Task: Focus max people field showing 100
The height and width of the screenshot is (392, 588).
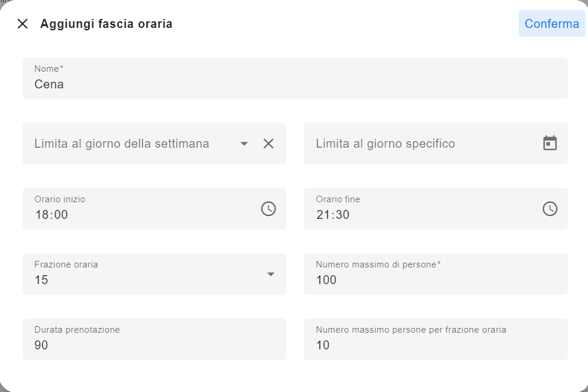Action: pyautogui.click(x=436, y=274)
